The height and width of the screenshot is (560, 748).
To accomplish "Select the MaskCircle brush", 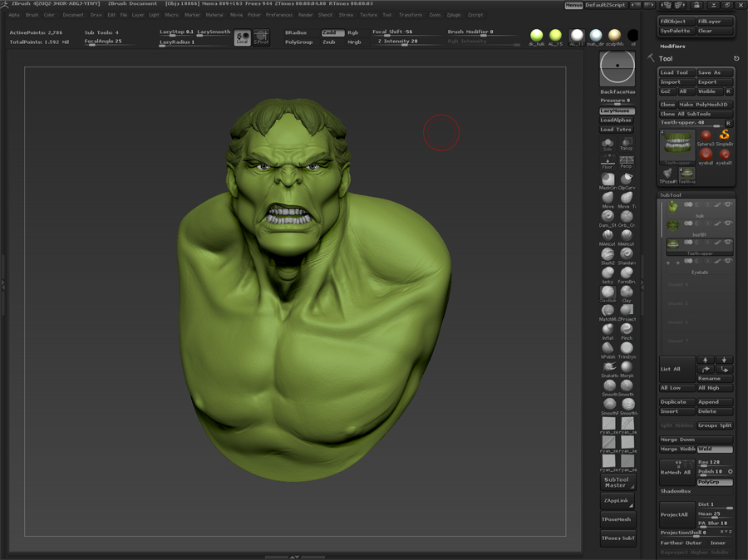I will (x=608, y=179).
